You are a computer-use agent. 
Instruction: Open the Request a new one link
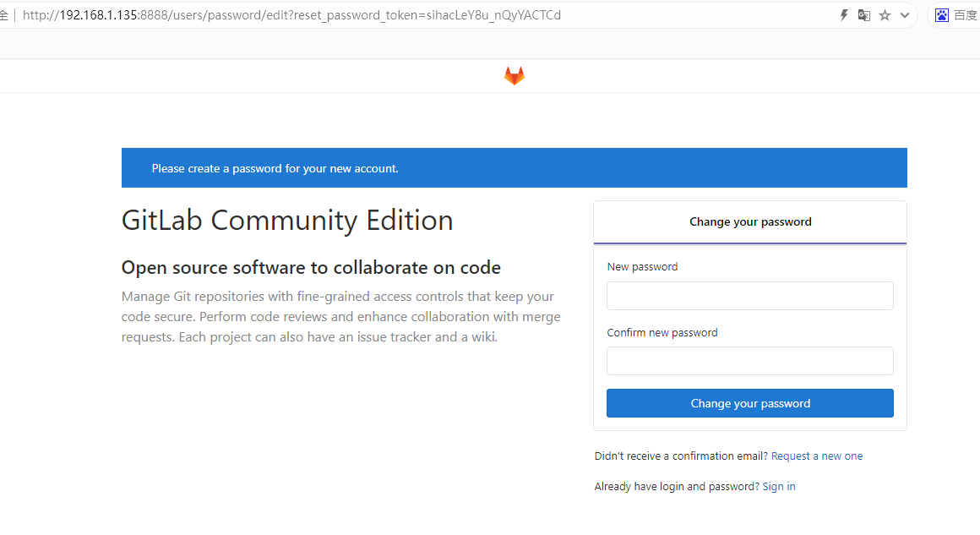pos(817,456)
